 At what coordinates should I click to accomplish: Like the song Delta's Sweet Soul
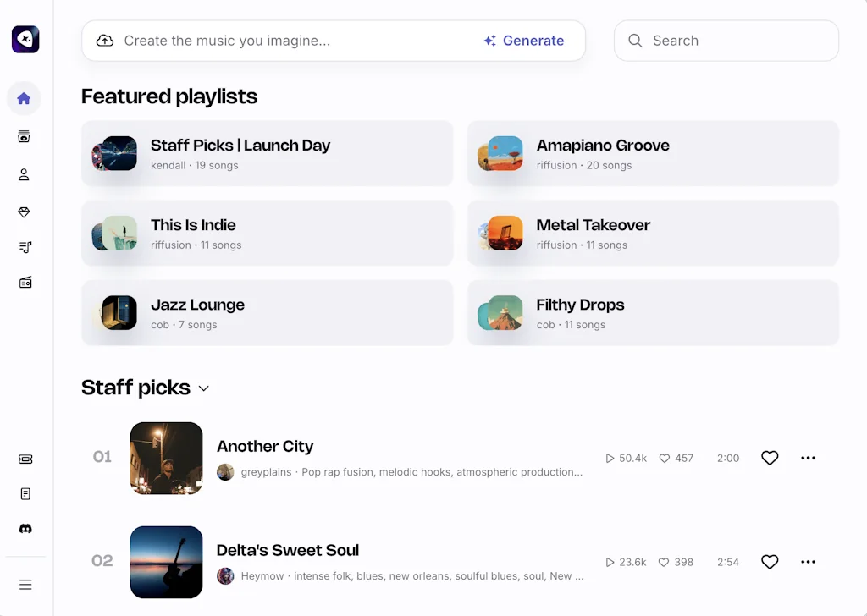coord(769,562)
